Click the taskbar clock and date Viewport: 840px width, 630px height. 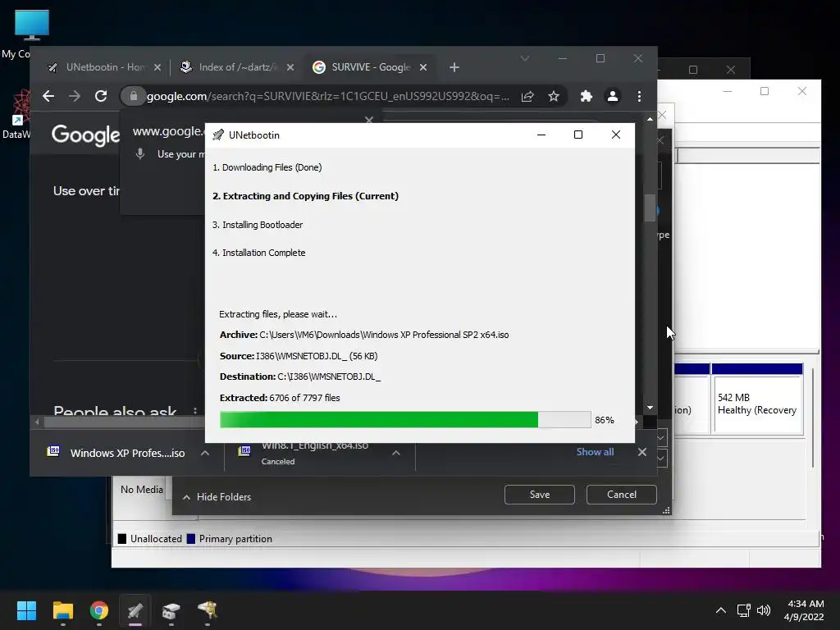click(804, 610)
